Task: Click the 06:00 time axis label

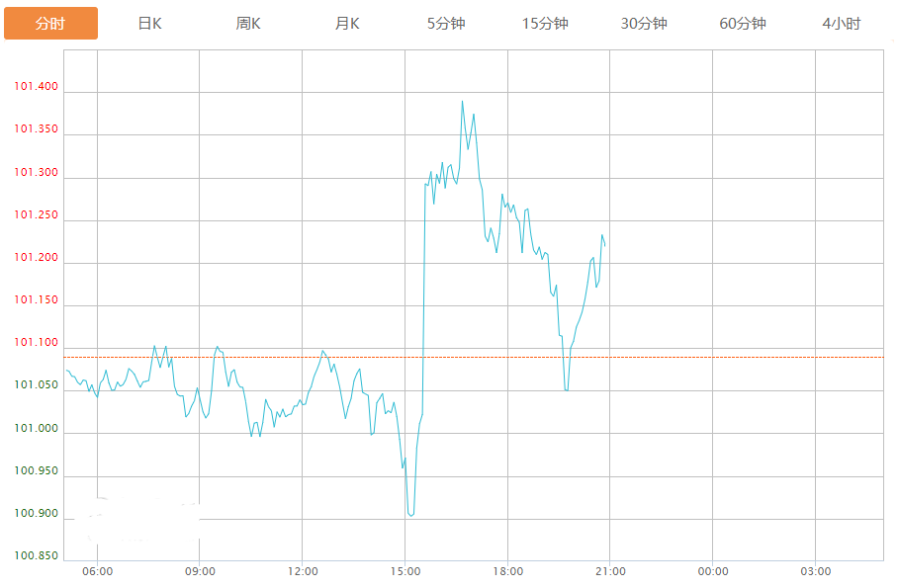Action: (97, 571)
